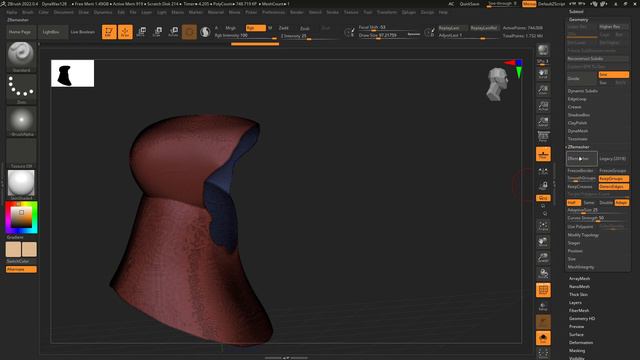The image size is (640, 360).
Task: Toggle the Rgb channel button
Action: point(256,28)
